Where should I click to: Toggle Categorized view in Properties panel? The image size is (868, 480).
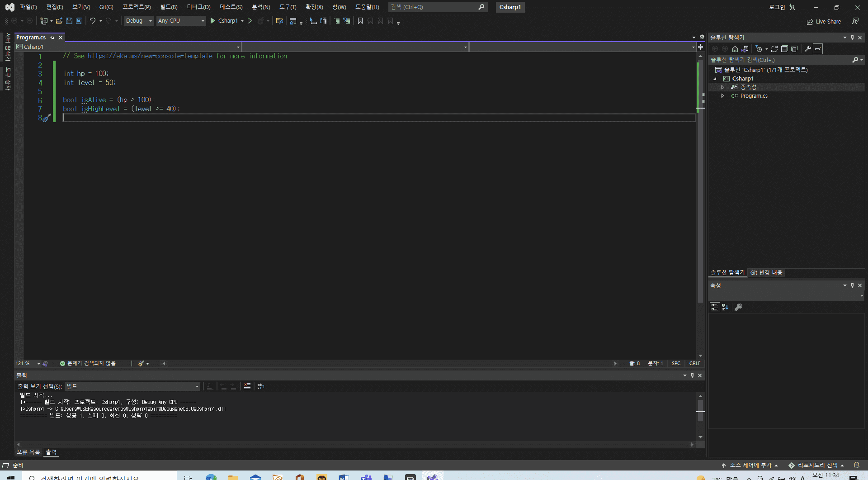click(x=715, y=307)
